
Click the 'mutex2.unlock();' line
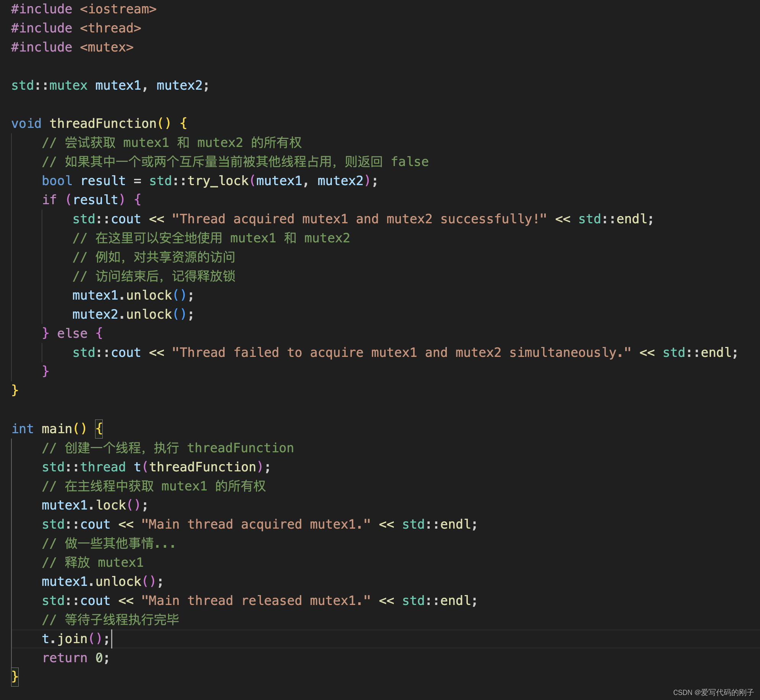[133, 315]
